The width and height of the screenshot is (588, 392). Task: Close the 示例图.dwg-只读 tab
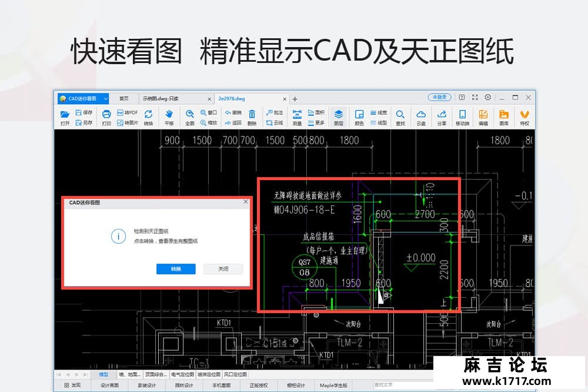pyautogui.click(x=209, y=99)
